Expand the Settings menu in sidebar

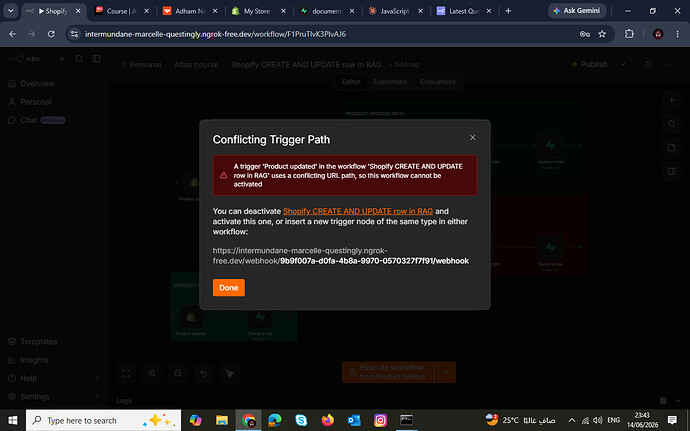[x=54, y=397]
